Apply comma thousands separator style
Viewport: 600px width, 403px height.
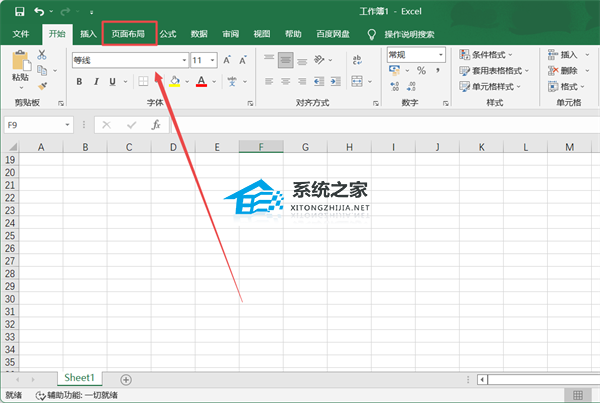(437, 70)
